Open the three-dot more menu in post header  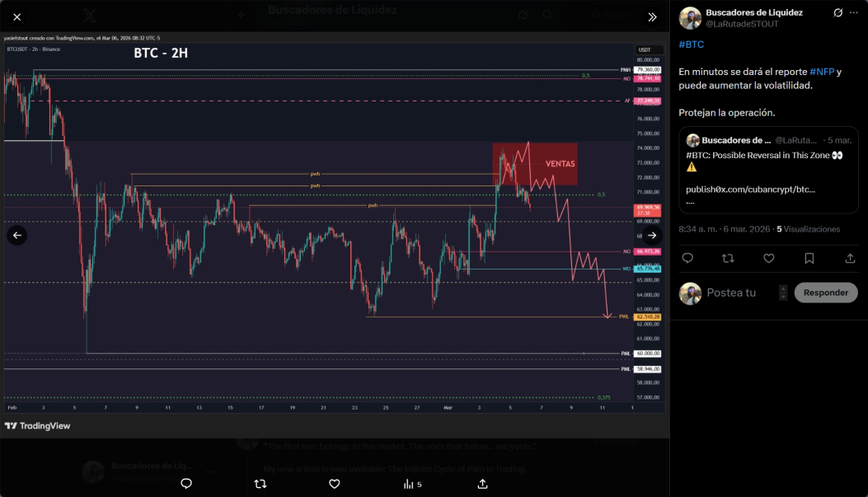coord(854,12)
